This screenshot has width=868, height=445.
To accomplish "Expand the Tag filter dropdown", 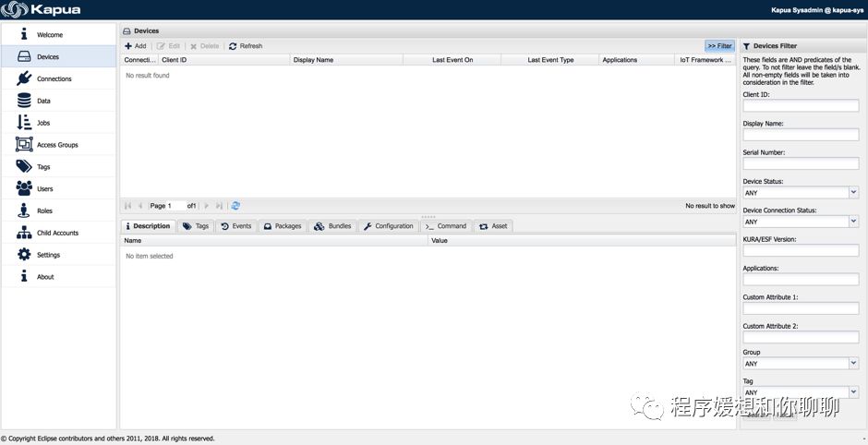I will coord(853,392).
